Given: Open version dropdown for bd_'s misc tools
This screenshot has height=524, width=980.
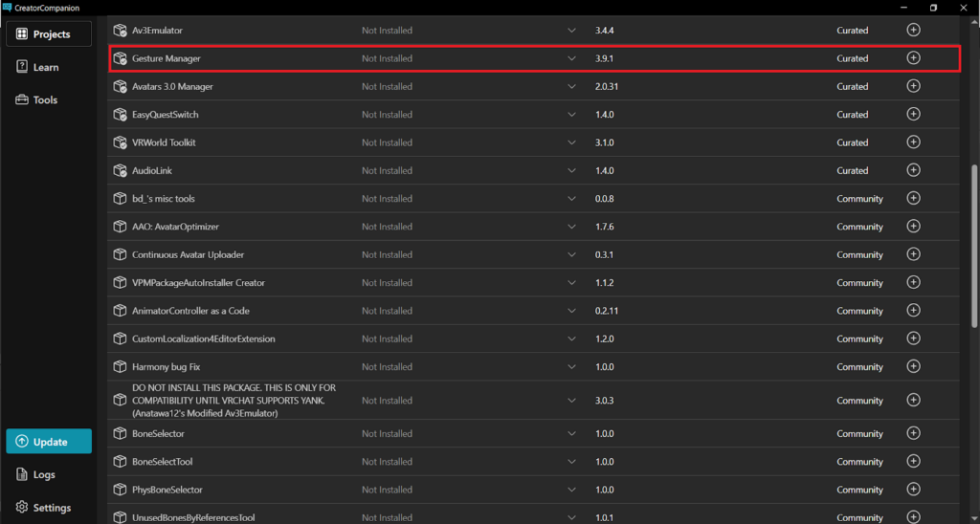Looking at the screenshot, I should coord(571,199).
